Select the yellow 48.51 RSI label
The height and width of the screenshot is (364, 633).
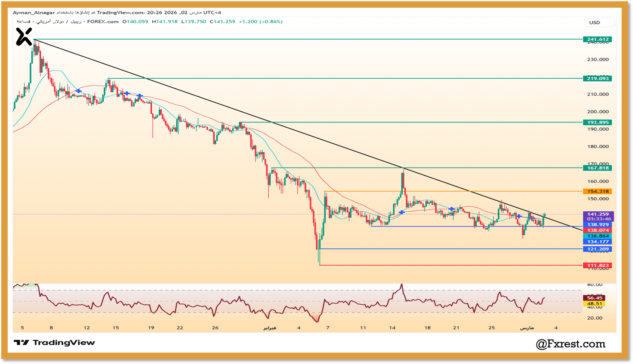coord(594,304)
